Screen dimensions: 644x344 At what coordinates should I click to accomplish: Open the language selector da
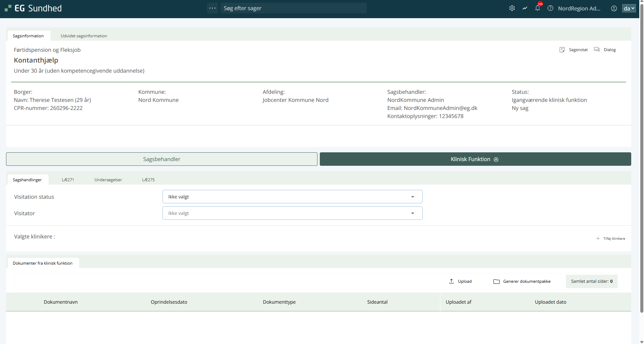pos(629,8)
